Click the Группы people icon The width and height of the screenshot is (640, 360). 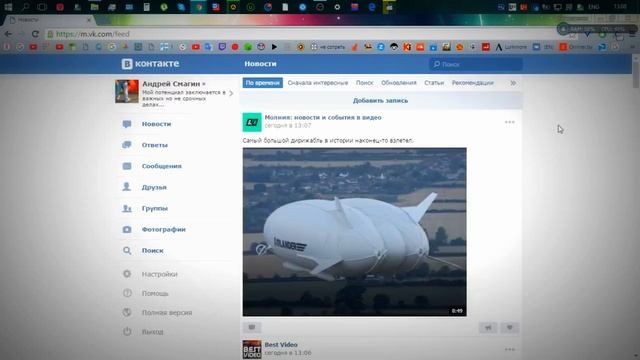(127, 208)
